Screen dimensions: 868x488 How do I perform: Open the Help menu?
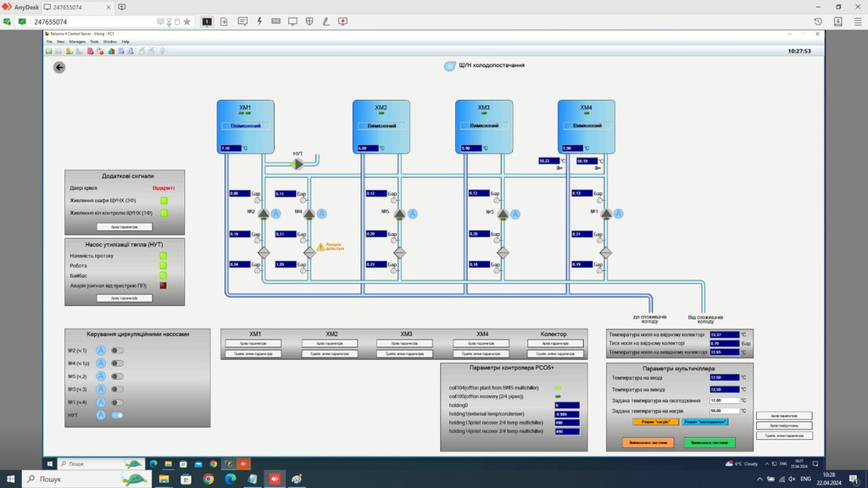coord(125,42)
